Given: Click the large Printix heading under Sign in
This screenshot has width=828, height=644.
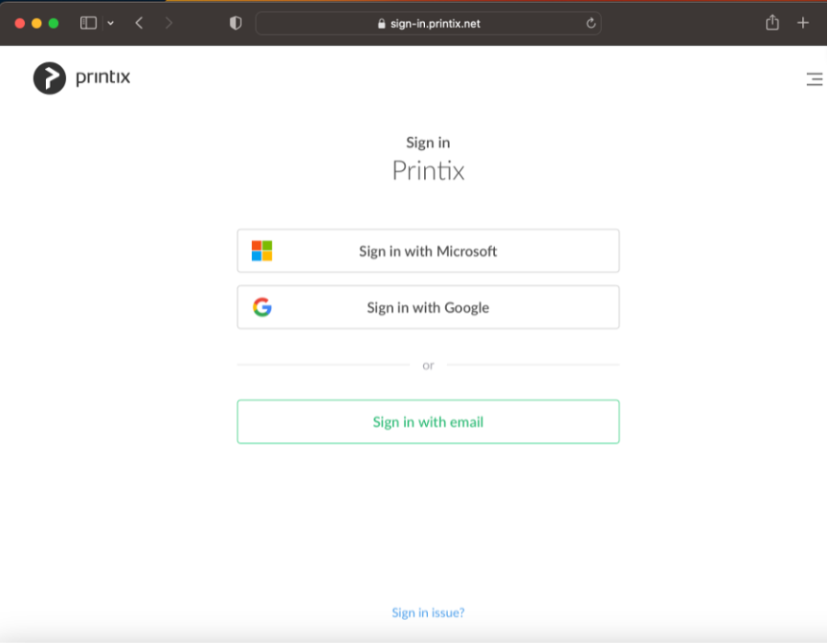Looking at the screenshot, I should click(428, 170).
